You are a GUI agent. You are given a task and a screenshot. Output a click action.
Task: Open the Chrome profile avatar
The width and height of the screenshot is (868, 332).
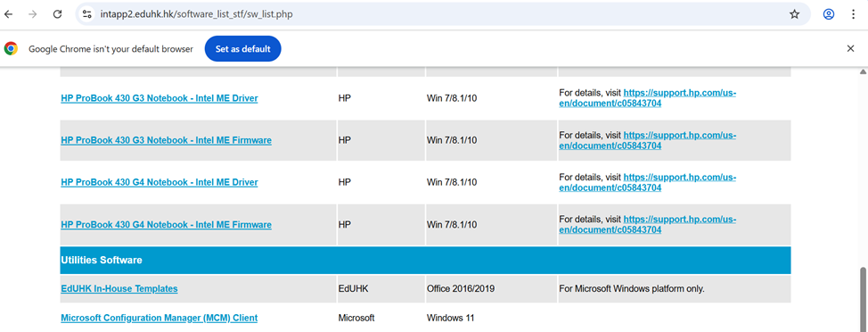pyautogui.click(x=829, y=14)
